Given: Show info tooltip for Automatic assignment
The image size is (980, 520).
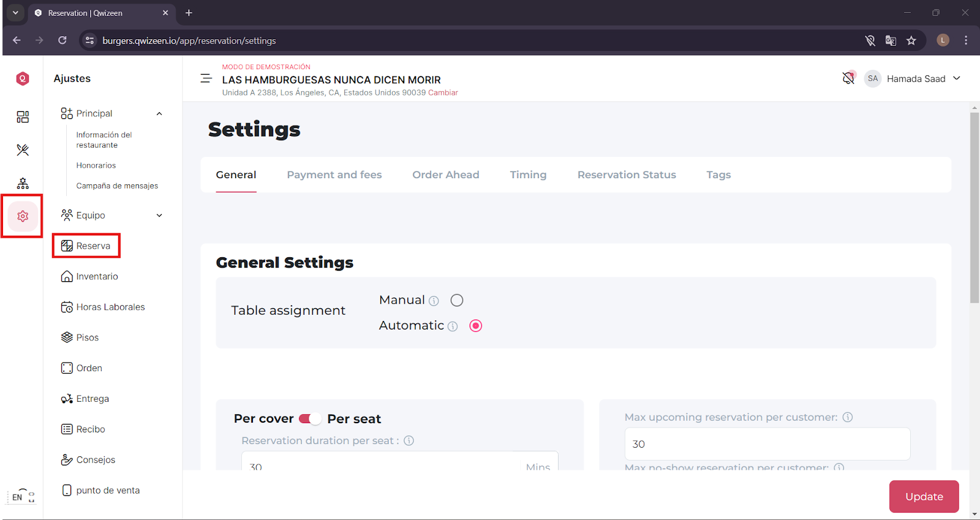Looking at the screenshot, I should pos(453,326).
